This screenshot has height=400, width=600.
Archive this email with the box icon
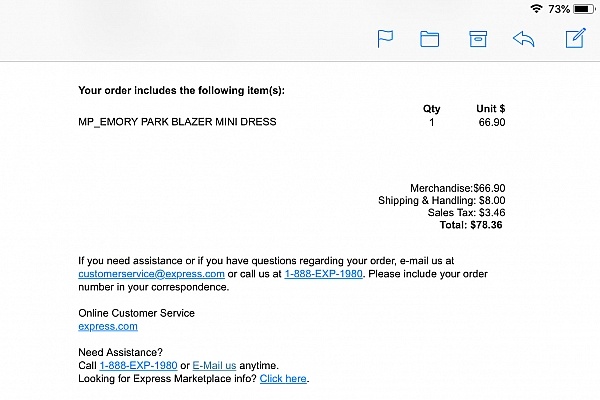[x=478, y=39]
